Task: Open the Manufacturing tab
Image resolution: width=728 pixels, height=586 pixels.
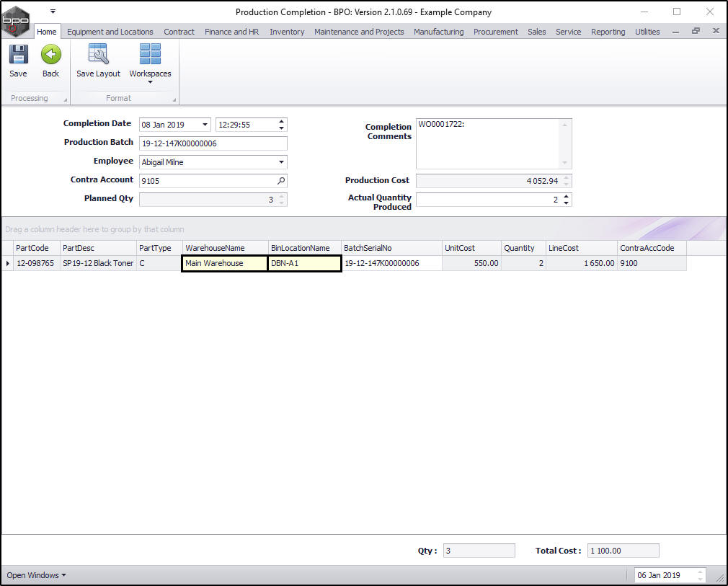Action: coord(439,32)
